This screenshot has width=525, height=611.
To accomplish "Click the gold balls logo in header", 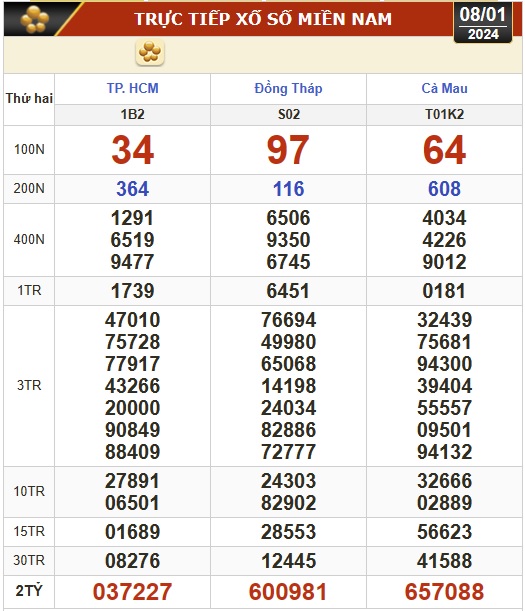I will click(x=35, y=19).
